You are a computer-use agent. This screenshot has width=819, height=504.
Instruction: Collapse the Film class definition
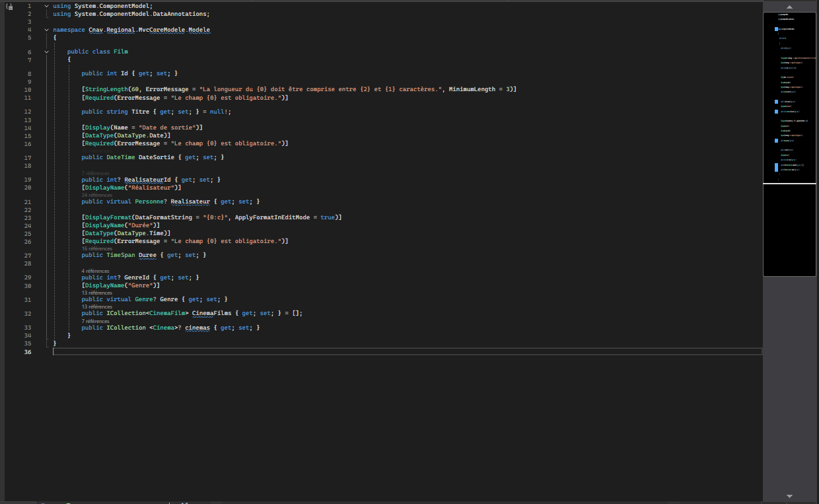click(46, 51)
